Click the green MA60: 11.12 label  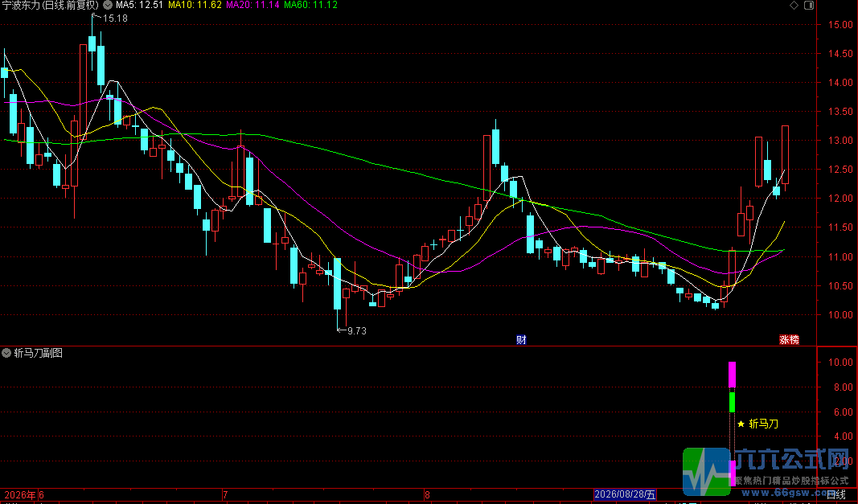[311, 6]
